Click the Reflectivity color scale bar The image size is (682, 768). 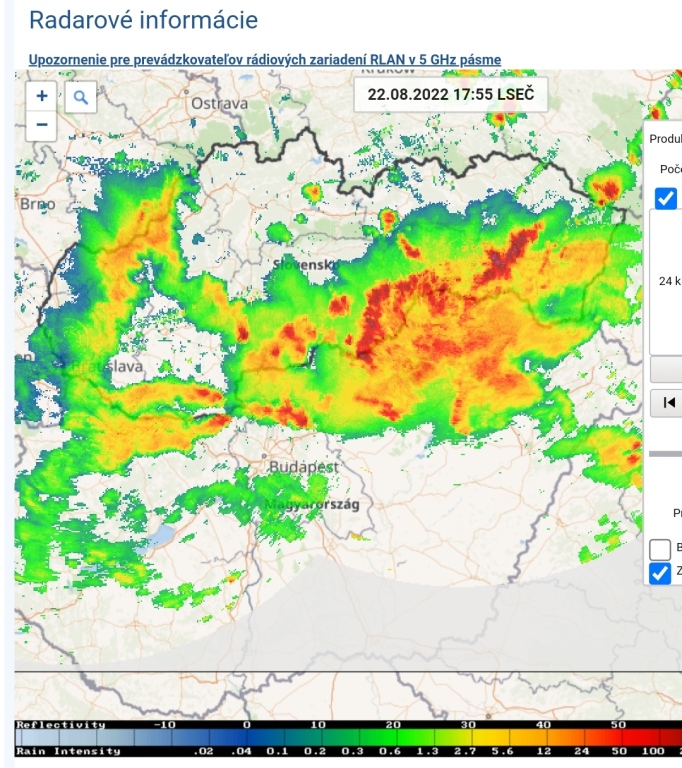[340, 725]
